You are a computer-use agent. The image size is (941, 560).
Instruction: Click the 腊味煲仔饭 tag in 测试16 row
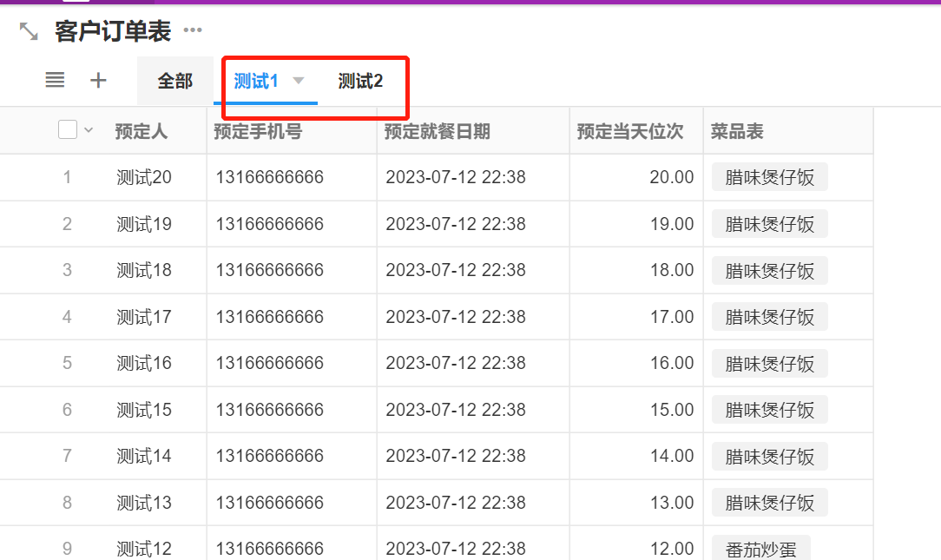tap(770, 364)
